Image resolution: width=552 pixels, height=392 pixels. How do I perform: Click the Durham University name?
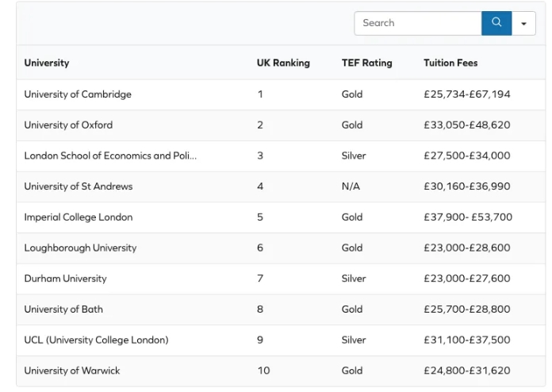pos(65,279)
